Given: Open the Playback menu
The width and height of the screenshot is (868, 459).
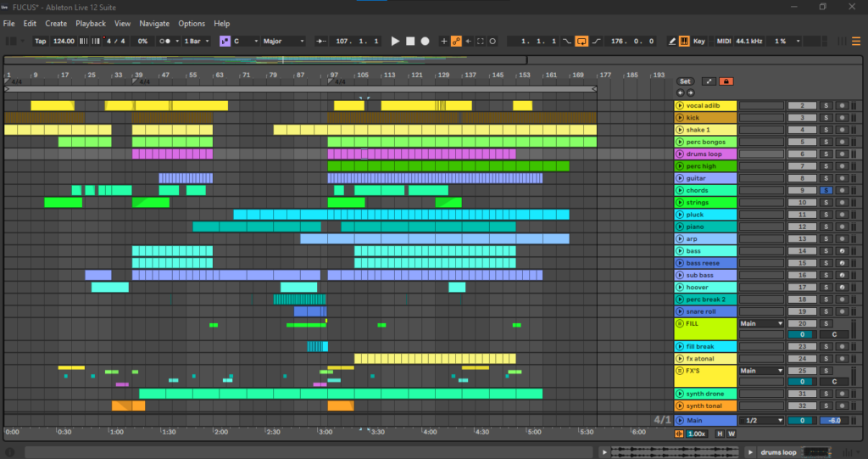Looking at the screenshot, I should (91, 24).
